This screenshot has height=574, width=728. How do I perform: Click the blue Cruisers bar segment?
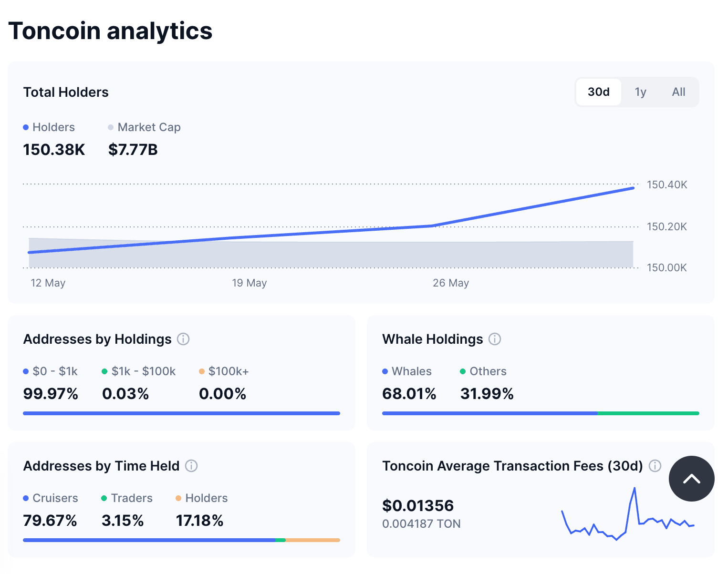(149, 540)
